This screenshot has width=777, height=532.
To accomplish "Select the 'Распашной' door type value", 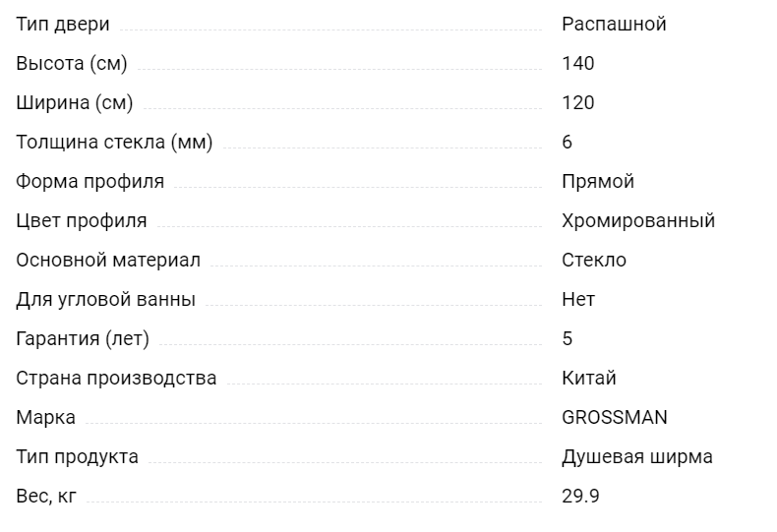I will pyautogui.click(x=614, y=25).
